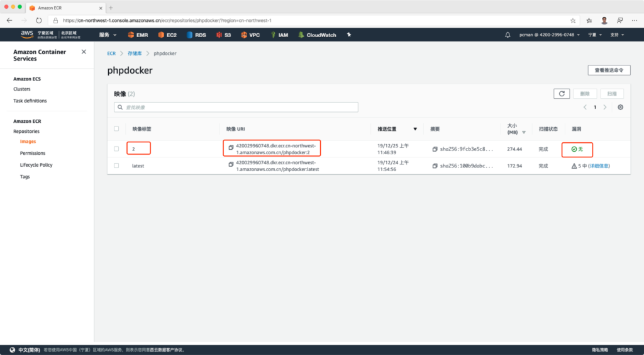Screen dimensions: 644x355
Task: Open table settings gear icon
Action: click(x=620, y=107)
